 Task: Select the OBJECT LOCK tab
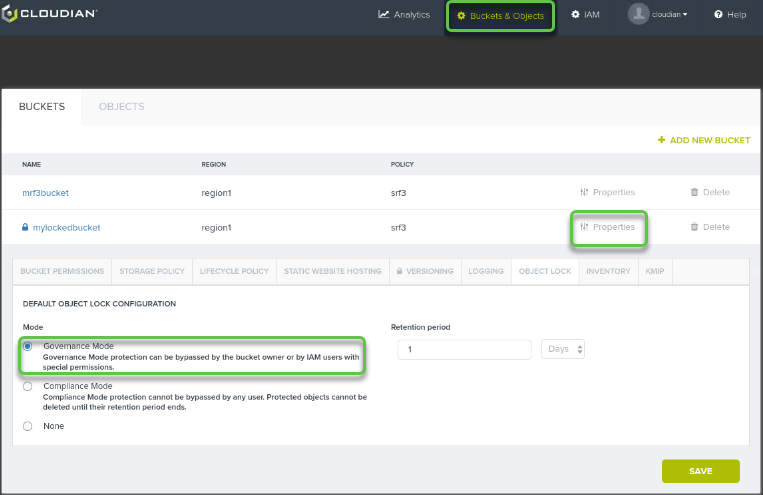click(x=545, y=271)
